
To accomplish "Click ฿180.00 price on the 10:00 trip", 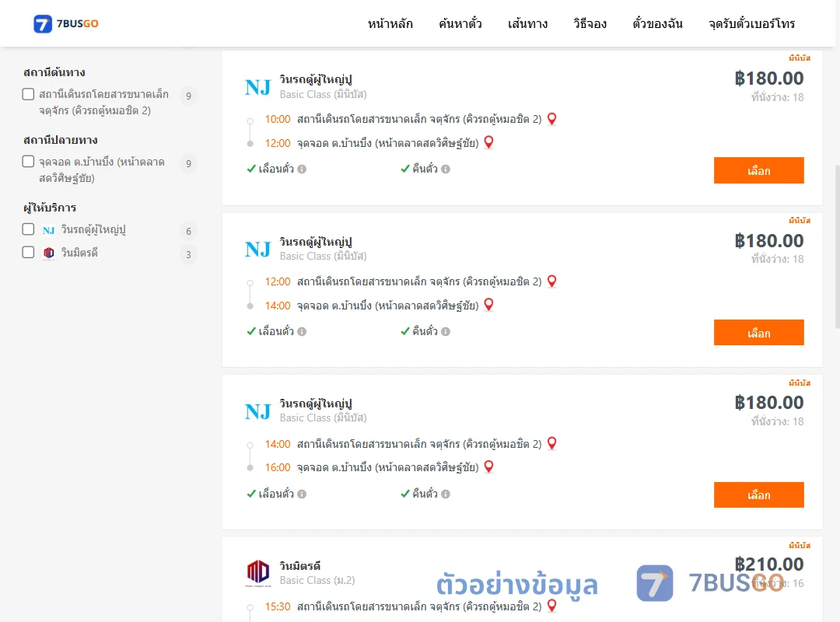I will 768,79.
